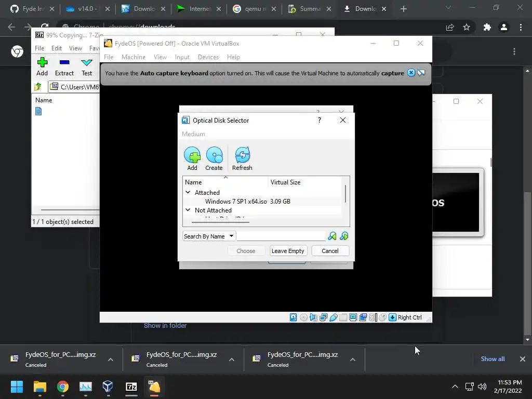The image size is (532, 399).
Task: Click the help question mark button
Action: (x=320, y=120)
